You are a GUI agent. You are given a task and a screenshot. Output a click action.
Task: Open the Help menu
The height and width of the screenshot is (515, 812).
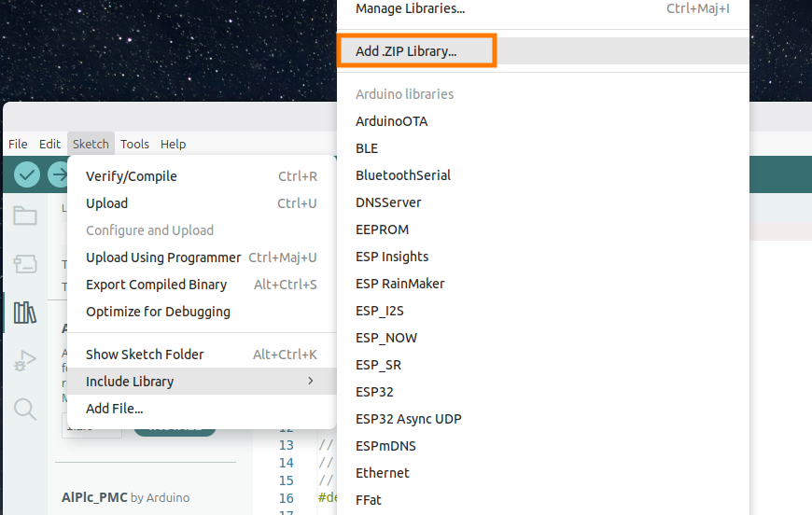[x=173, y=144]
